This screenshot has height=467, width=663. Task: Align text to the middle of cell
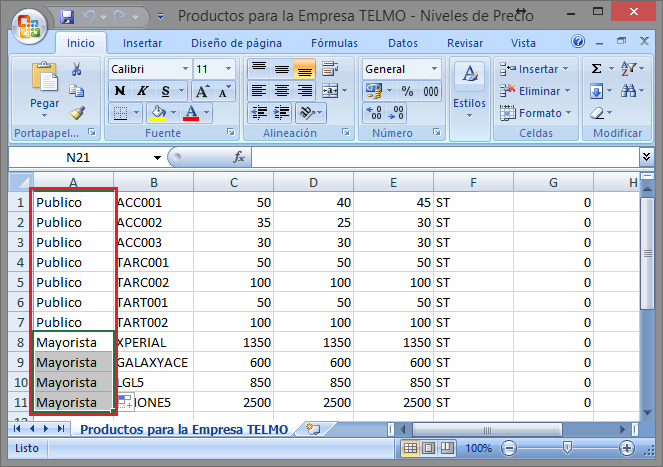(282, 69)
